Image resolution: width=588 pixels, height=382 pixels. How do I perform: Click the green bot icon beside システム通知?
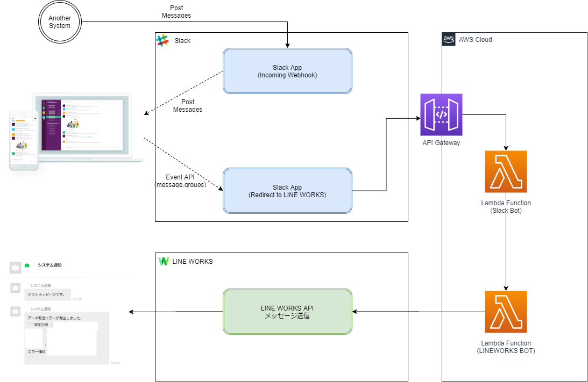pos(27,265)
